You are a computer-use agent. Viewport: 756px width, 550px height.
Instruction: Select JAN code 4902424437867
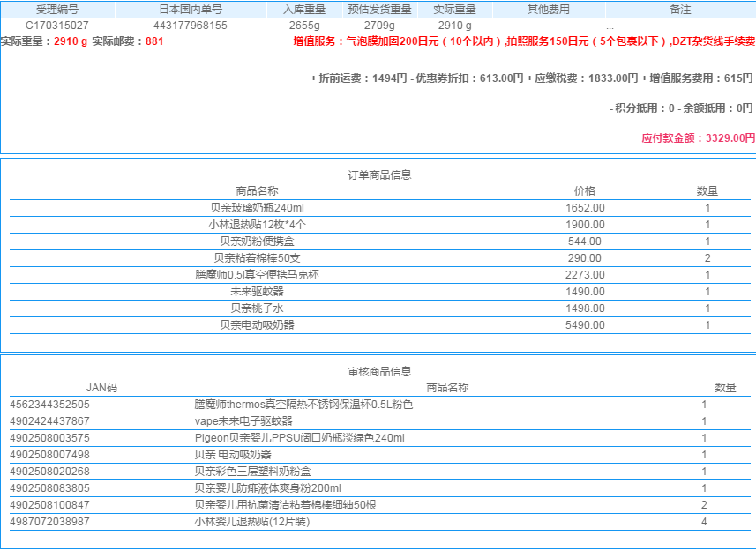pos(49,421)
